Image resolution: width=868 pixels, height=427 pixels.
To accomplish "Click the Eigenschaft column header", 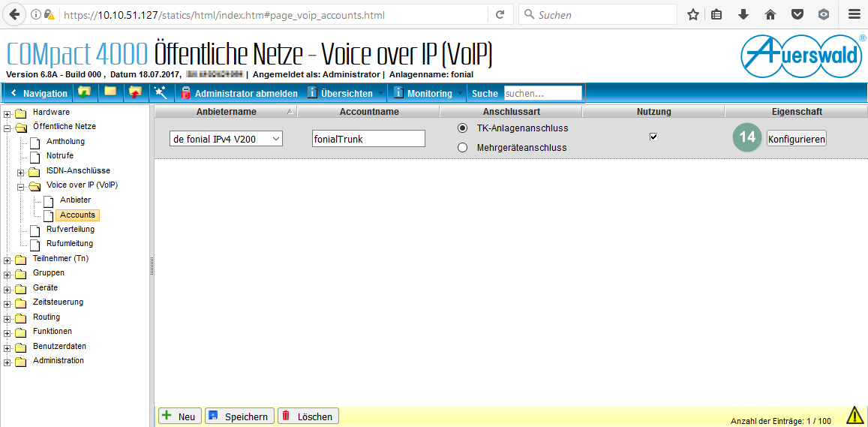I will click(x=797, y=112).
